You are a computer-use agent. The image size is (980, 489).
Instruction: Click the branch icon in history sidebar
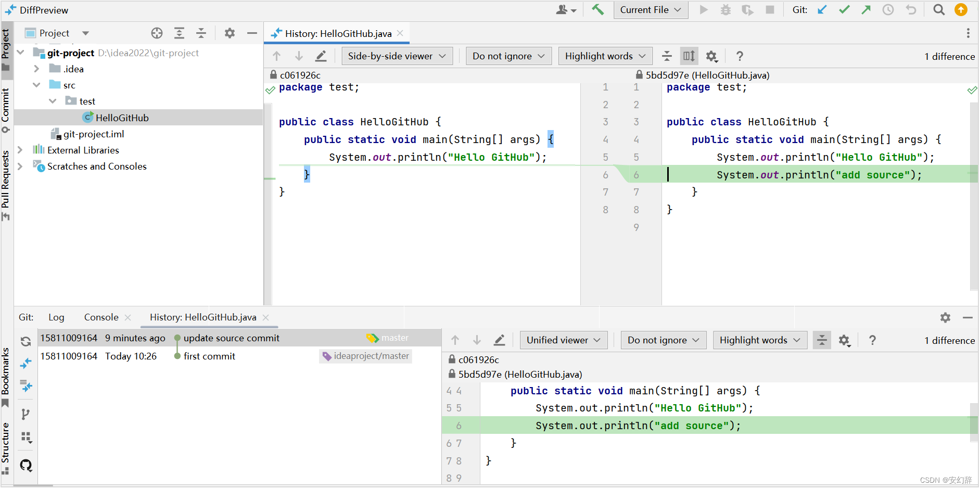point(26,415)
